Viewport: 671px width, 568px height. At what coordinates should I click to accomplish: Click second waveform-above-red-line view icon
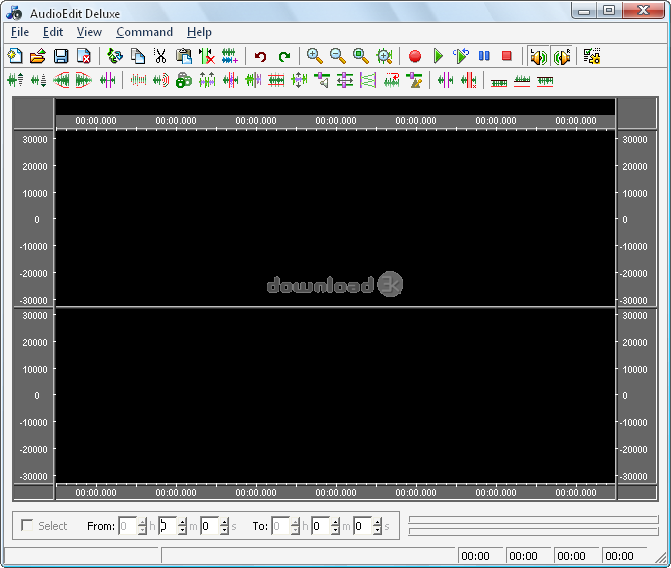(x=522, y=81)
